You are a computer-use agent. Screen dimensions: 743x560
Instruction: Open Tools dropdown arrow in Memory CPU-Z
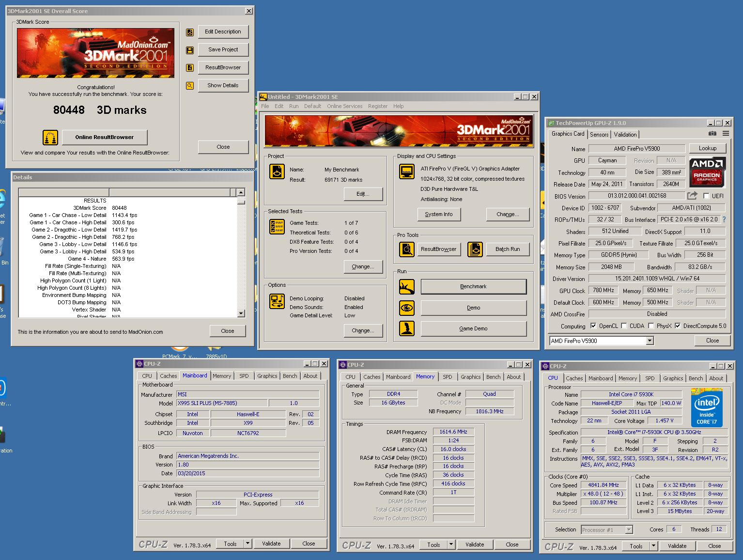[x=451, y=544]
